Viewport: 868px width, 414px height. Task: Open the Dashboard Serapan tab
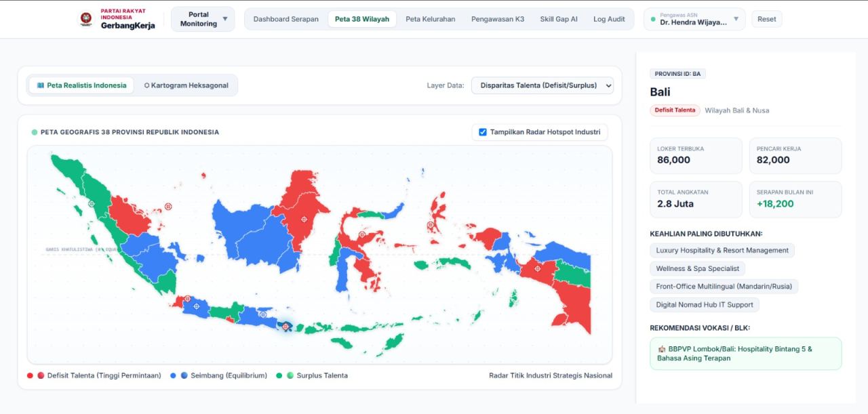point(286,19)
